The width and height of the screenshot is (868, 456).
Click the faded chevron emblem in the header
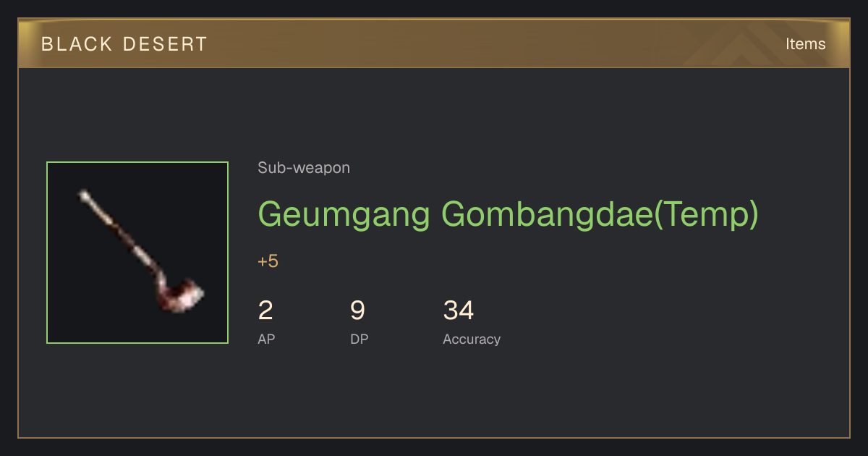(745, 44)
